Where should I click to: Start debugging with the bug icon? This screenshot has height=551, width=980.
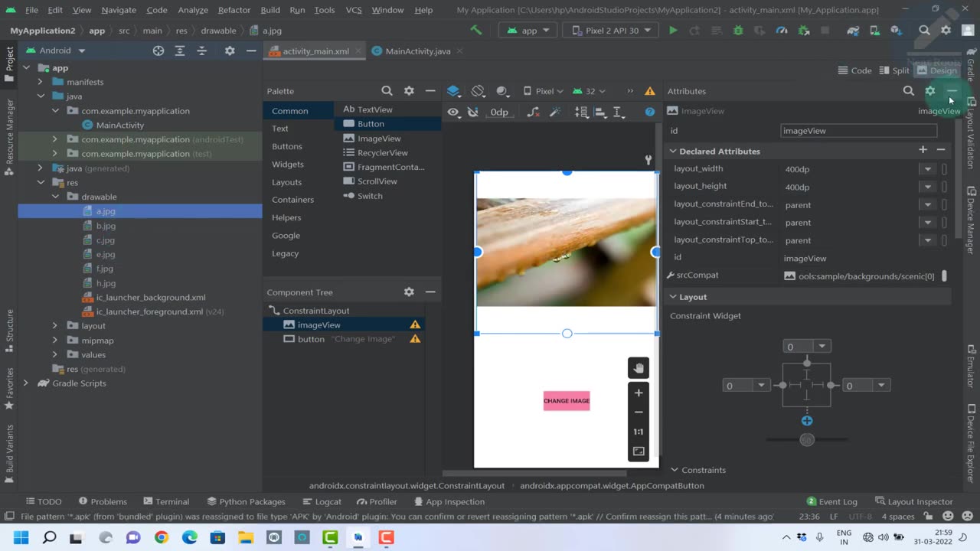pos(738,31)
